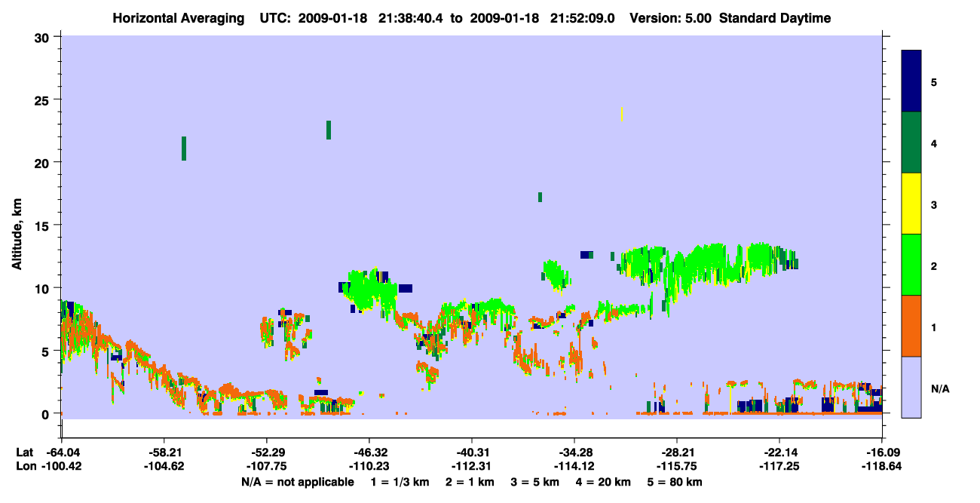Click the longitude value -112.31
This screenshot has width=980, height=503.
pos(471,466)
